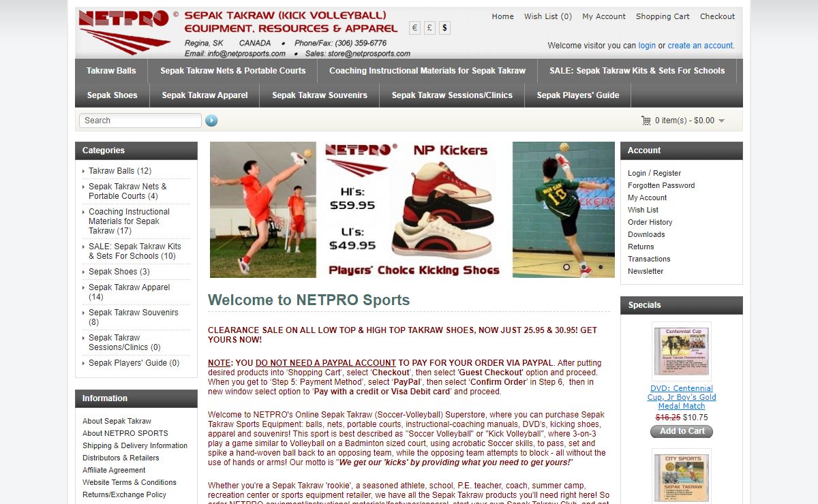Screen dimensions: 818x504
Task: Select the Pound currency icon
Action: coord(429,28)
